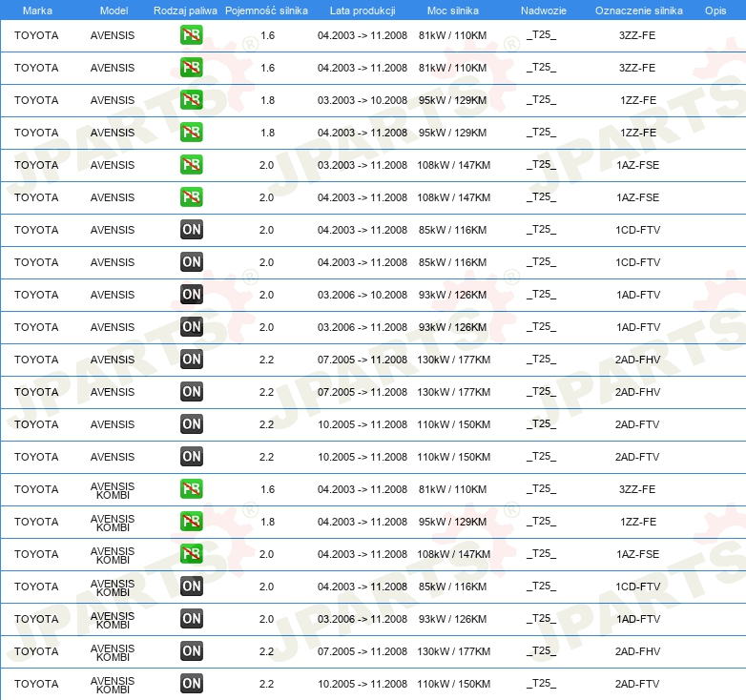Click the Lata produkcji header

click(x=362, y=10)
